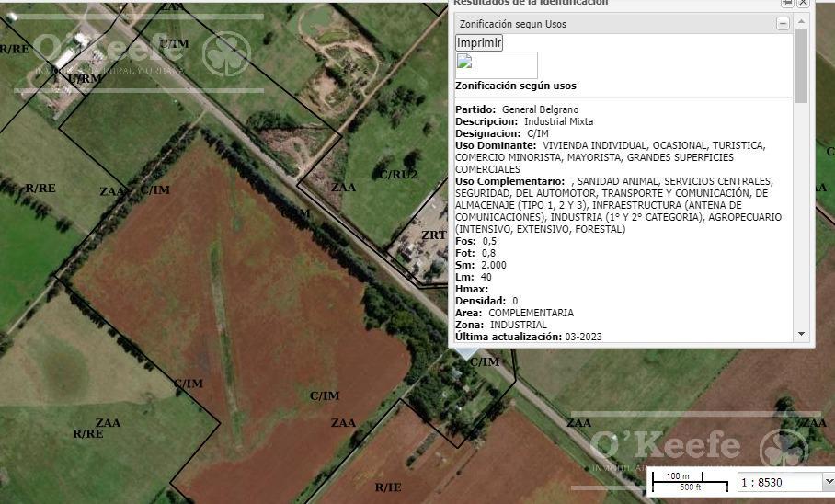Screen dimensions: 835x504
Task: Click the L/RM zone label on map
Action: [85, 78]
